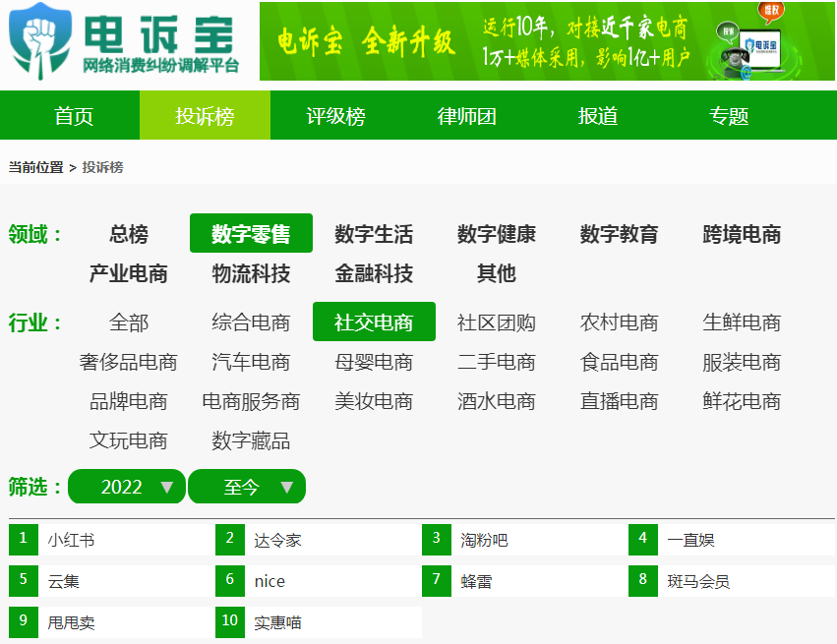Viewport: 837px width, 644px height.
Task: Open the 报道 navigation item
Action: click(598, 116)
